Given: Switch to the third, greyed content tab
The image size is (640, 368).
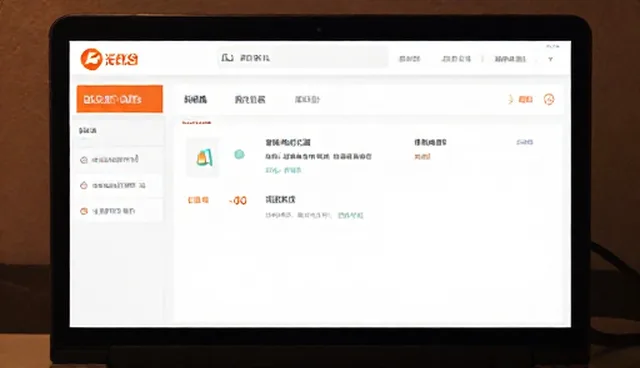Looking at the screenshot, I should tap(307, 99).
